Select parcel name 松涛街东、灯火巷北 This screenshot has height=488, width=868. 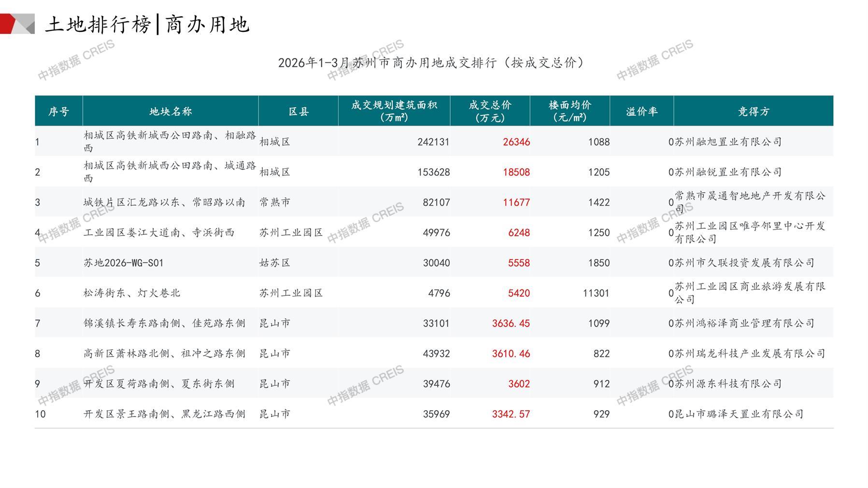pos(132,293)
